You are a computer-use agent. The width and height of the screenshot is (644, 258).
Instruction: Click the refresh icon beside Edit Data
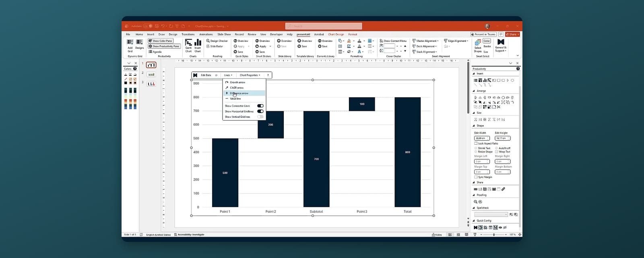tap(216, 75)
